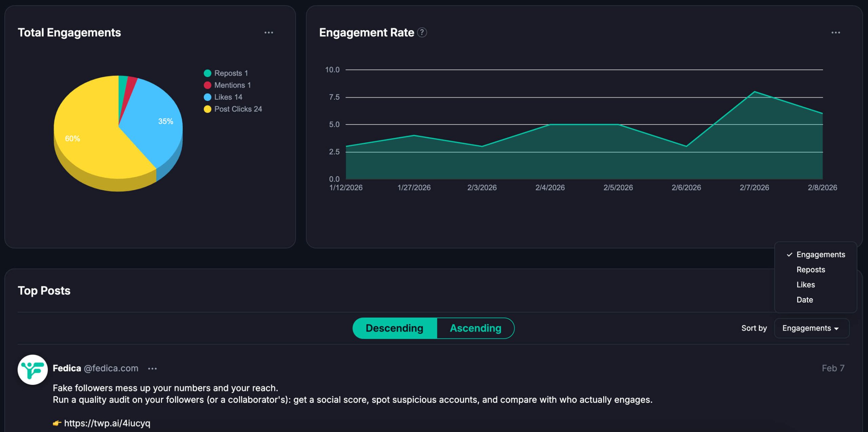Screen dimensions: 868x432
Task: Open the ellipsis menu next to @fedica.com
Action: tap(152, 369)
